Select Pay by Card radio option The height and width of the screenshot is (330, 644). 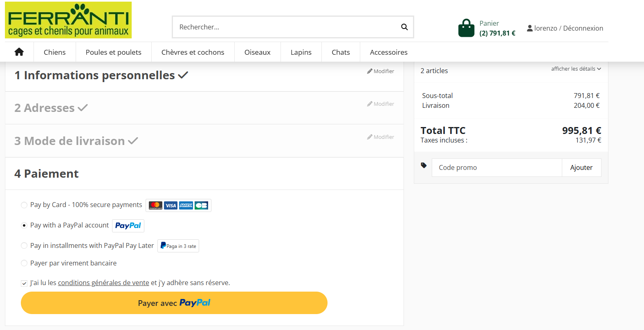pyautogui.click(x=24, y=205)
